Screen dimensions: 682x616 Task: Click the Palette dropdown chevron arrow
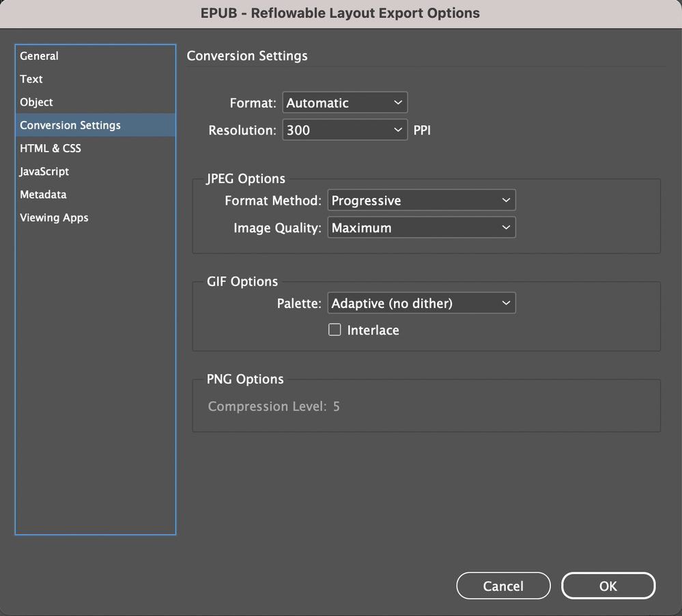pyautogui.click(x=506, y=303)
